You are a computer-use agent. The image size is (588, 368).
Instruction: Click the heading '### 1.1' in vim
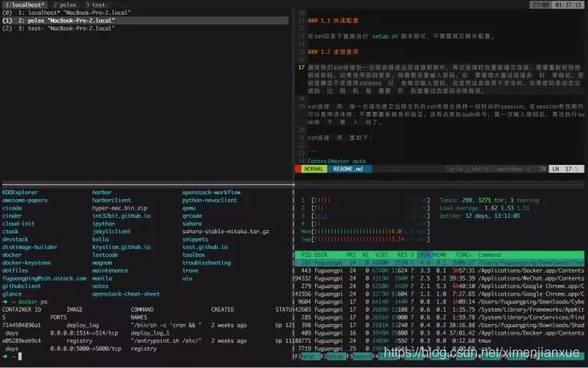click(332, 20)
